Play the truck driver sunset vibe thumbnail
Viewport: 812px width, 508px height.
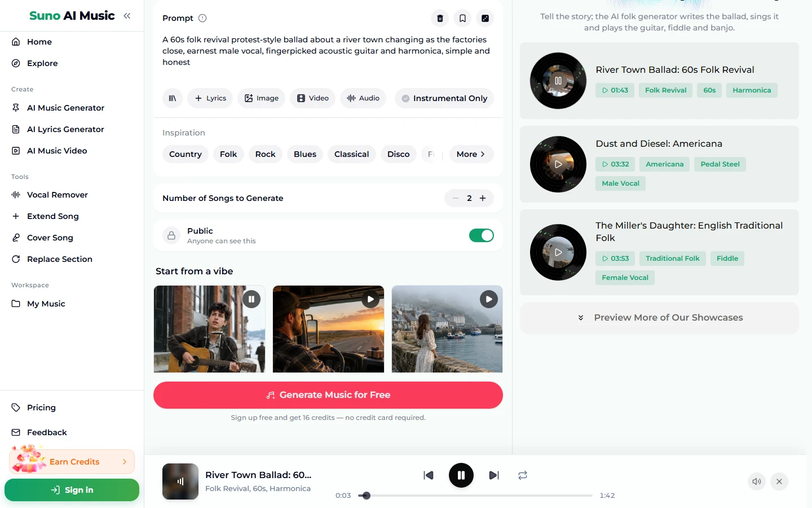pyautogui.click(x=370, y=299)
